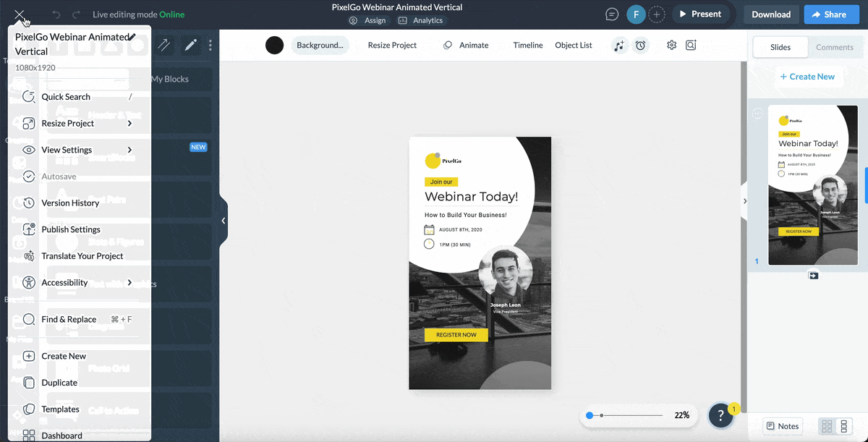Click the zoom slider handle
The height and width of the screenshot is (442, 868).
(x=590, y=415)
